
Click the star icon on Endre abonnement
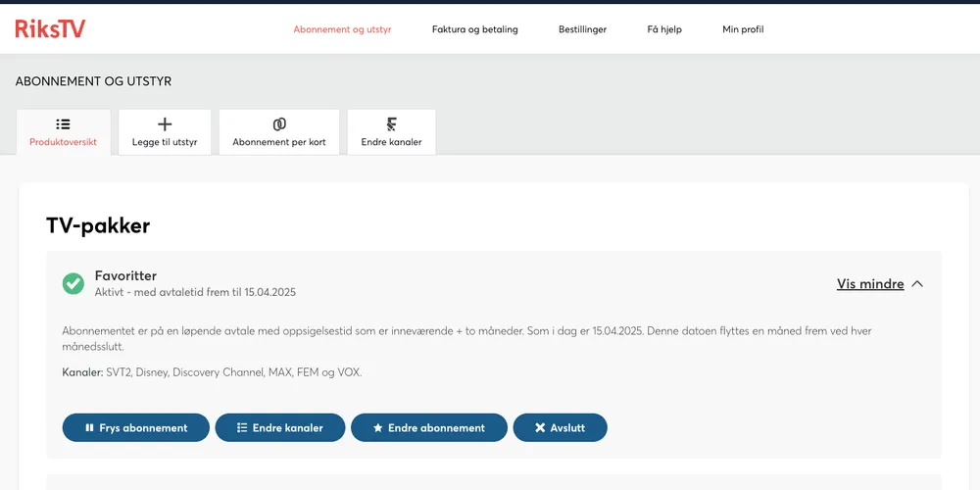tap(378, 428)
